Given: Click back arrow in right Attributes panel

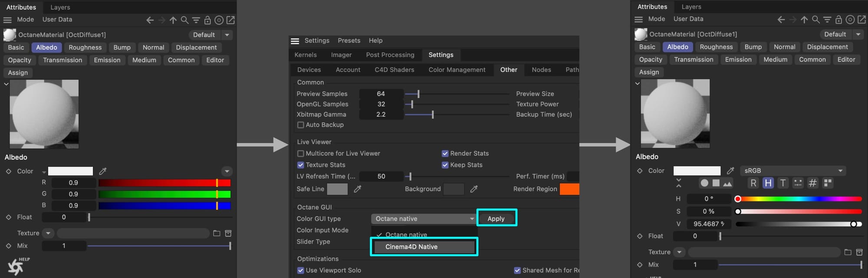Looking at the screenshot, I should tap(781, 20).
